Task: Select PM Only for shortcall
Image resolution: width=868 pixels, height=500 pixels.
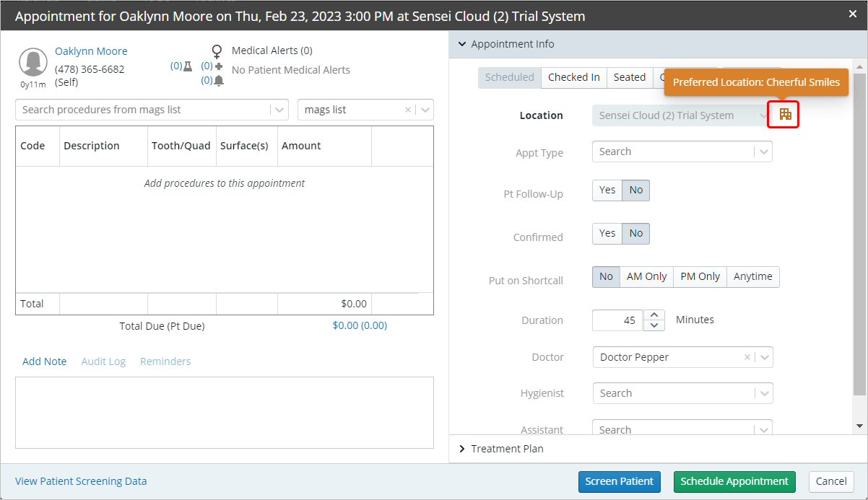Action: (x=700, y=276)
